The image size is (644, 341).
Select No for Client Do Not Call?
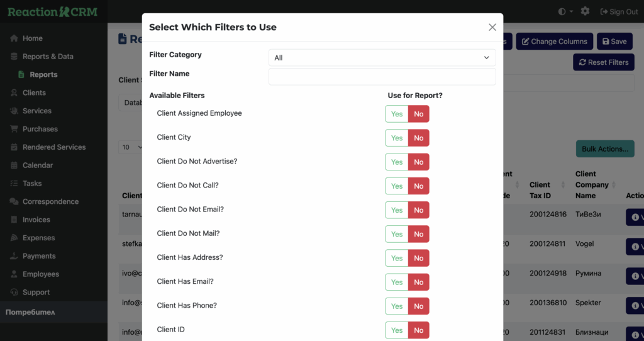point(418,186)
